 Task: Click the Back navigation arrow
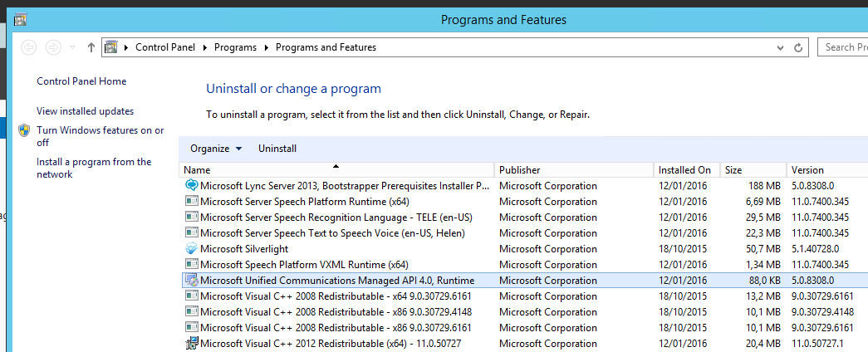[x=29, y=47]
